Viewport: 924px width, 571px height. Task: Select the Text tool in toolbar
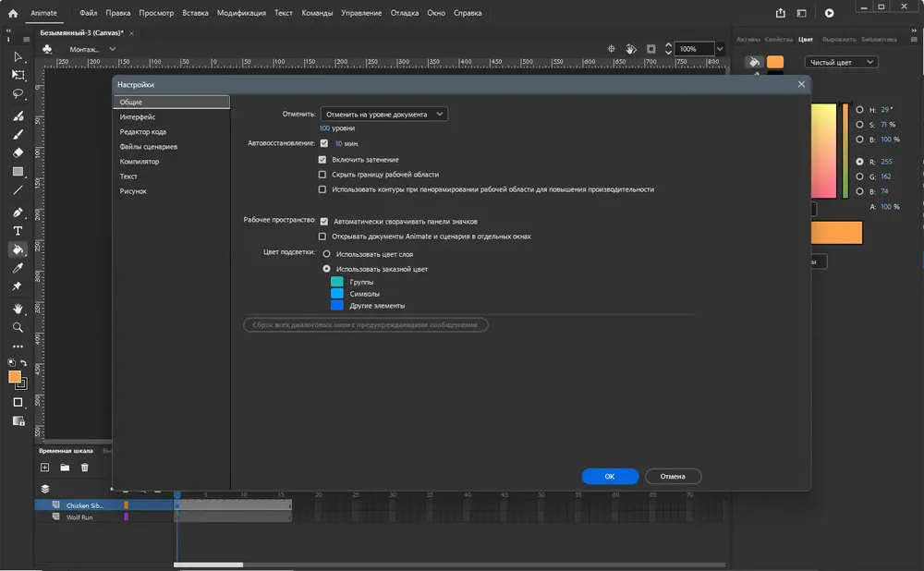18,231
